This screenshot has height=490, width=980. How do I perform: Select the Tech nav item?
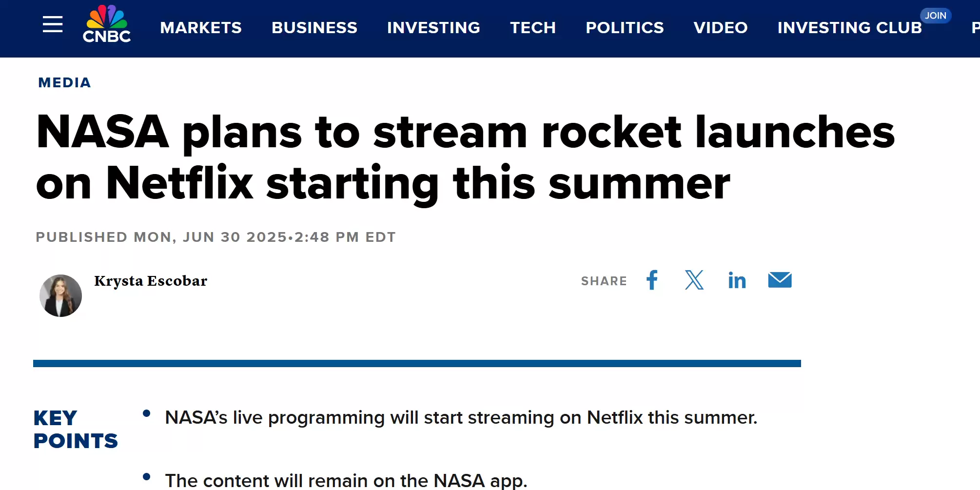click(x=533, y=28)
